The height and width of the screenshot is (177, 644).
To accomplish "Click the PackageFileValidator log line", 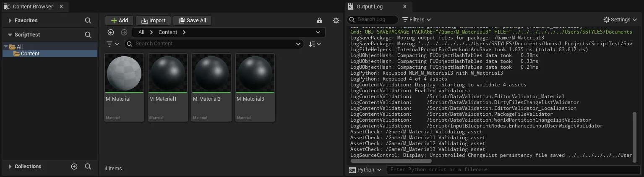I will pyautogui.click(x=451, y=114).
